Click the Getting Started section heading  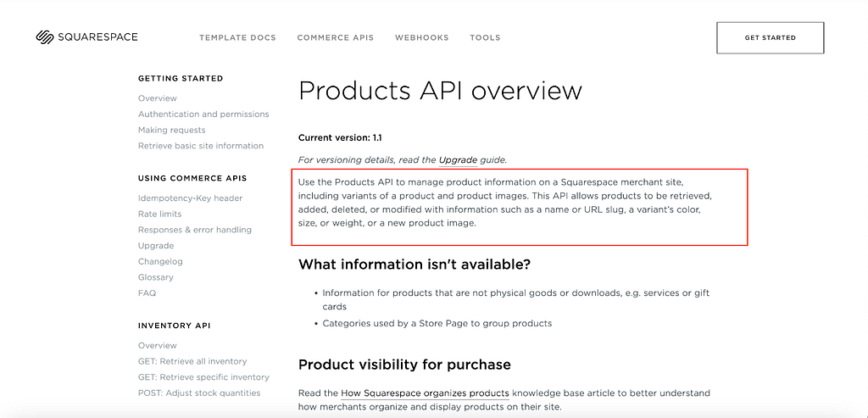[x=181, y=79]
